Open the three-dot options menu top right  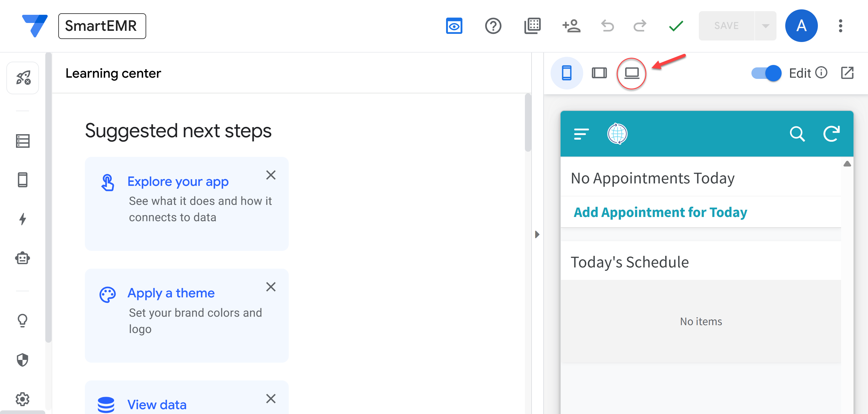(841, 26)
